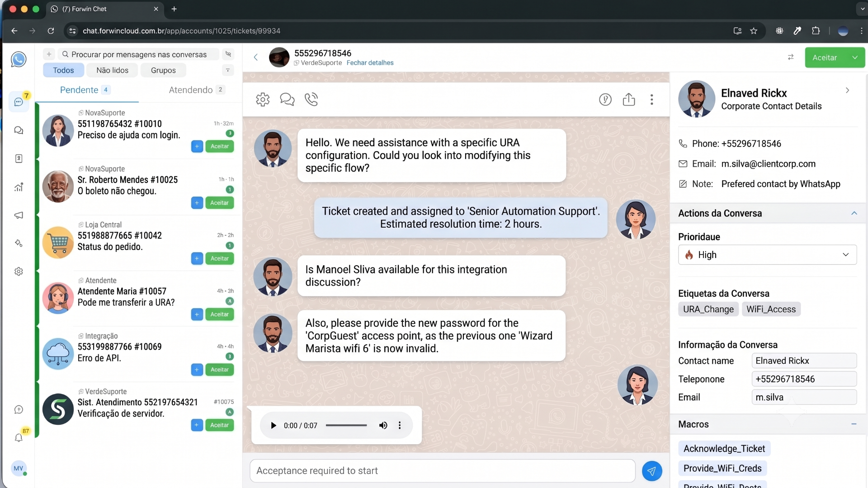Run the Acknowledge_Ticket macro
Screen dimensions: 868x488
tap(724, 449)
